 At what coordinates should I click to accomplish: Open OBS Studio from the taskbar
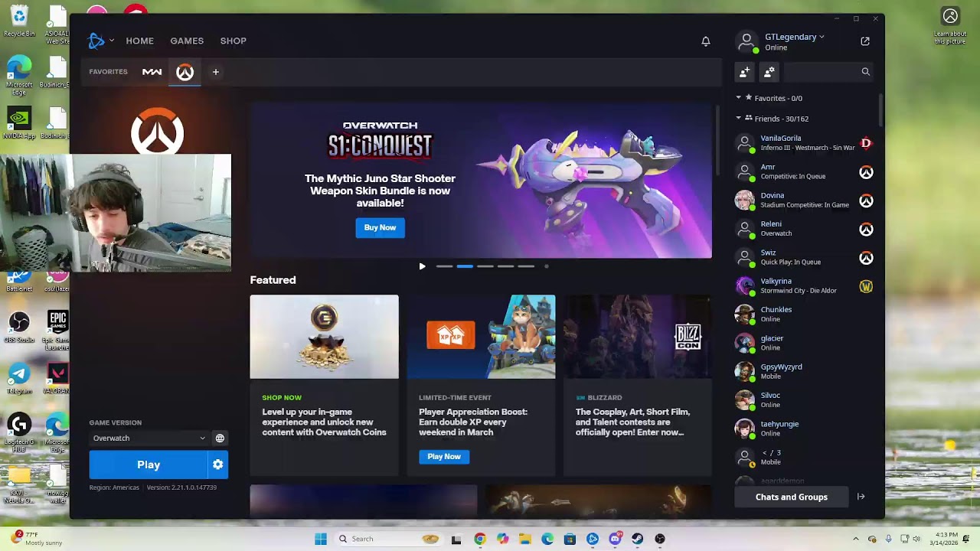[660, 539]
